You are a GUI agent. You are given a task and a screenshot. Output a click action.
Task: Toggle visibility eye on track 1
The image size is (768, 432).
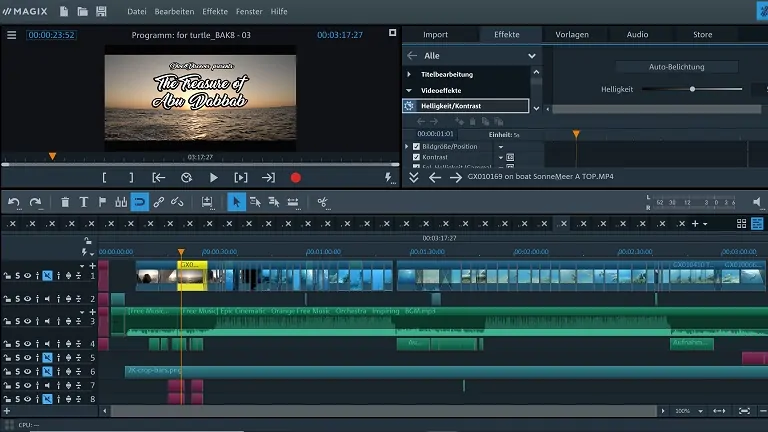click(27, 276)
